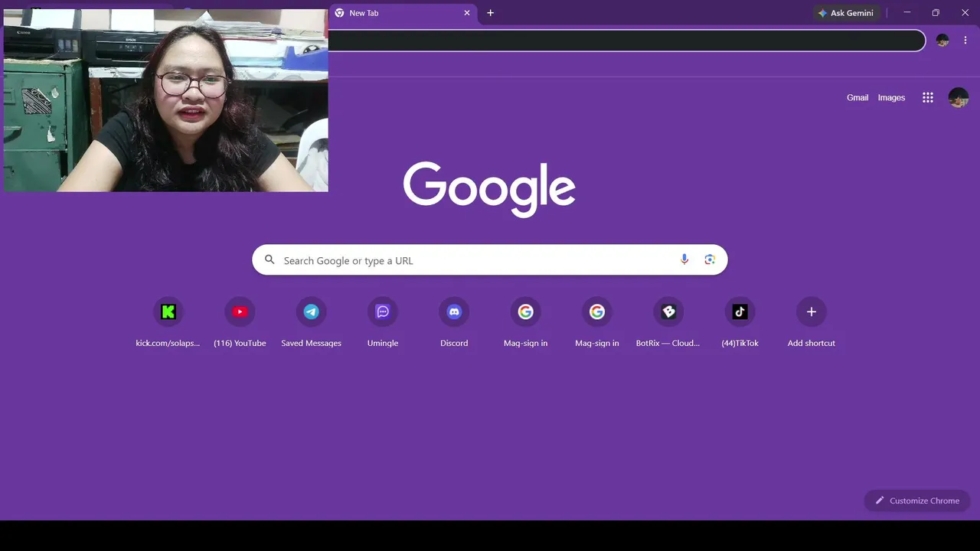Click the magnifier icon in search box
980x551 pixels.
point(269,260)
